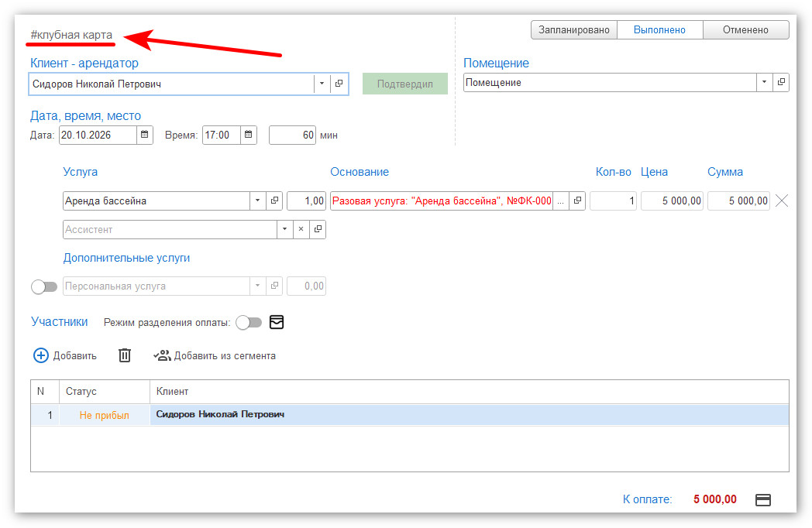Click the #клубная карта tag

(71, 35)
